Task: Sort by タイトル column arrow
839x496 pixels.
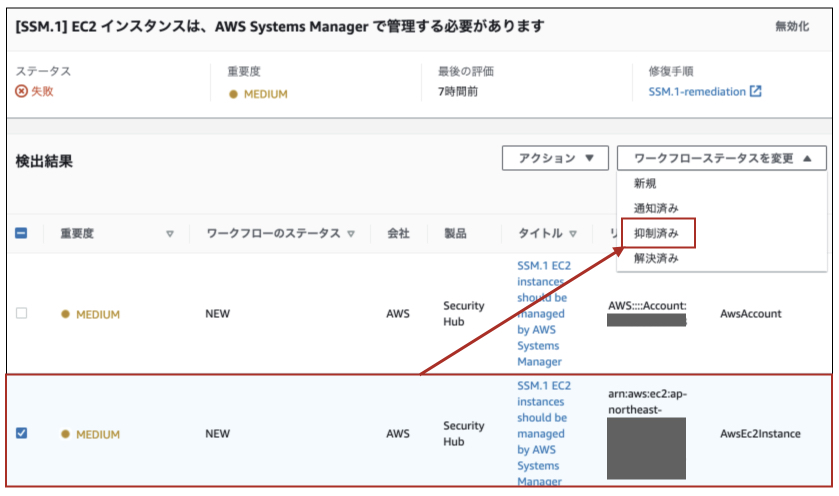Action: coord(573,234)
